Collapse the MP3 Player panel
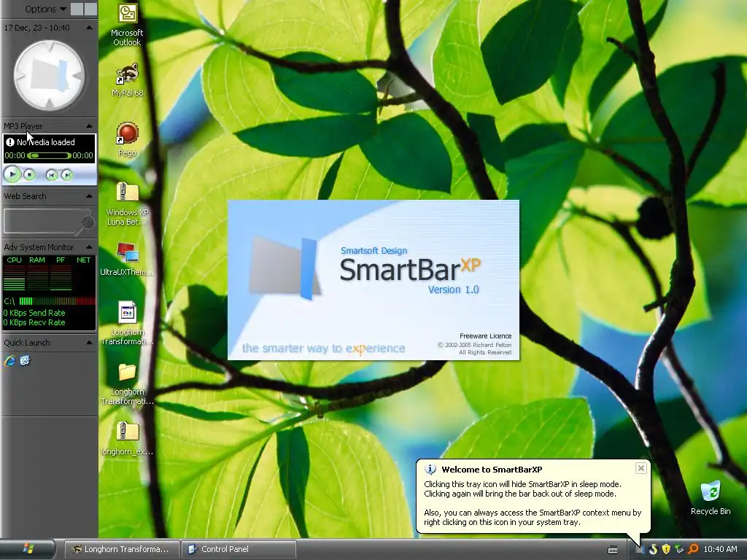Screen dimensions: 747x560 click(x=89, y=126)
